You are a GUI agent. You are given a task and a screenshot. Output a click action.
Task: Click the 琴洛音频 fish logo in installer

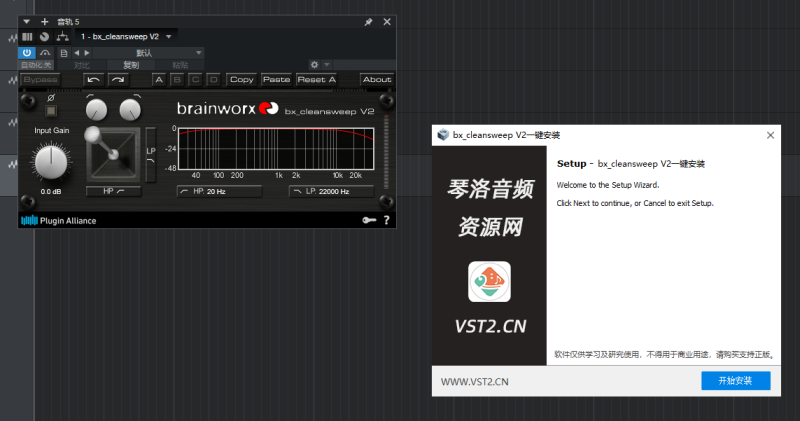coord(489,282)
